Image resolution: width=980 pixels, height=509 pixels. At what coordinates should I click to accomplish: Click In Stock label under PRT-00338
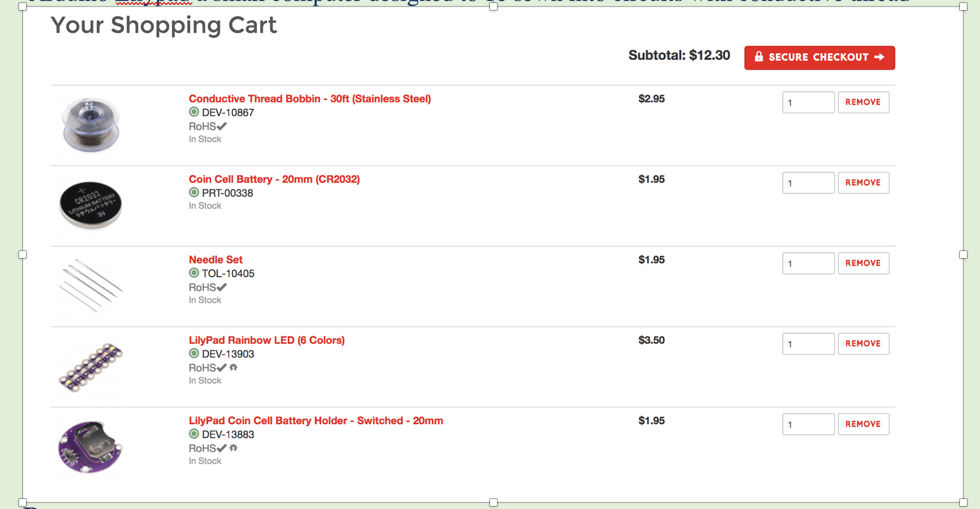pos(205,206)
